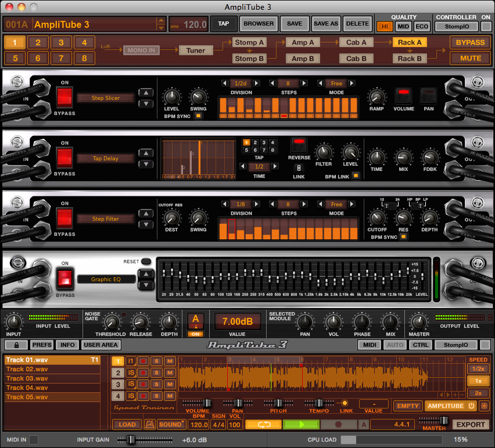Image resolution: width=495 pixels, height=448 pixels.
Task: Step Slicer MODE: click the right arrow
Action: click(x=351, y=83)
